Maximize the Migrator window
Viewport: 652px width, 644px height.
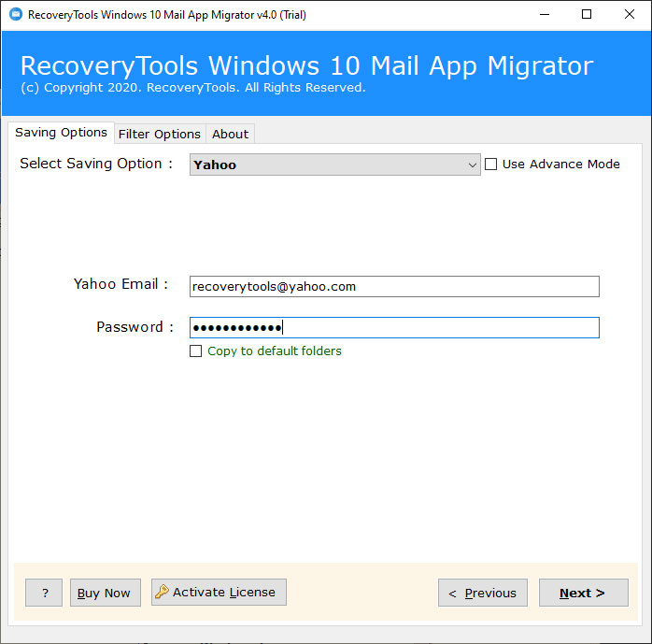[587, 15]
